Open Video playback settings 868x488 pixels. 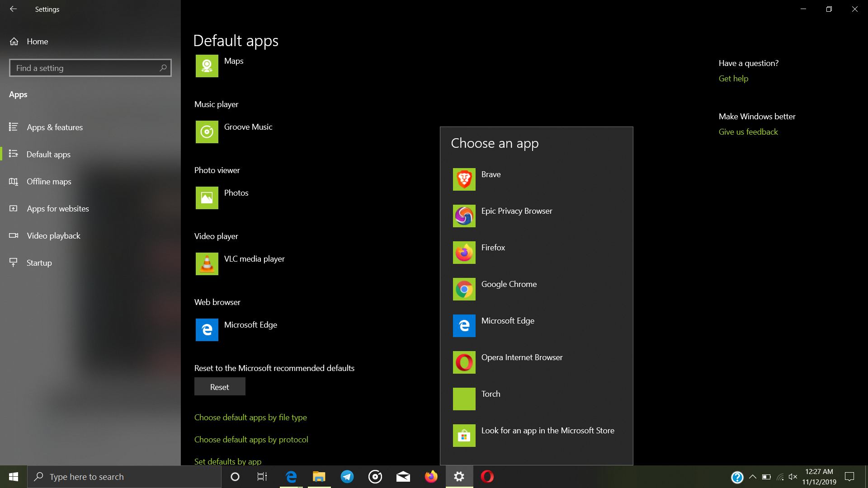(90, 236)
